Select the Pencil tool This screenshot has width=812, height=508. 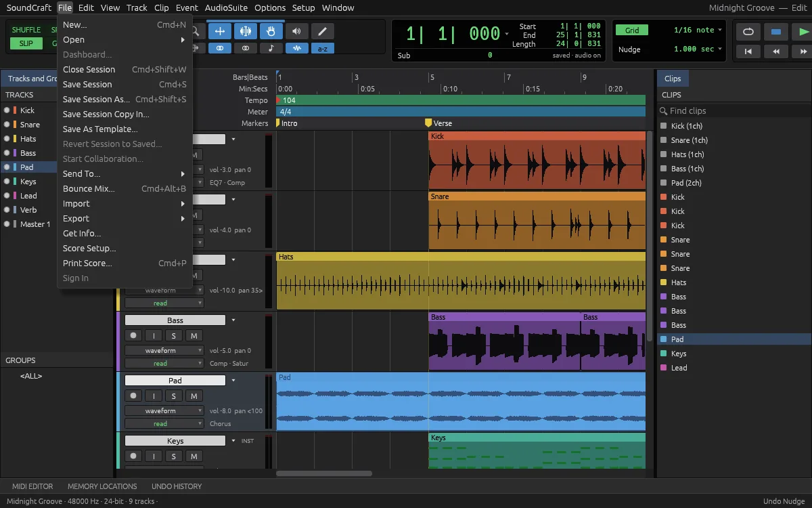tap(322, 31)
